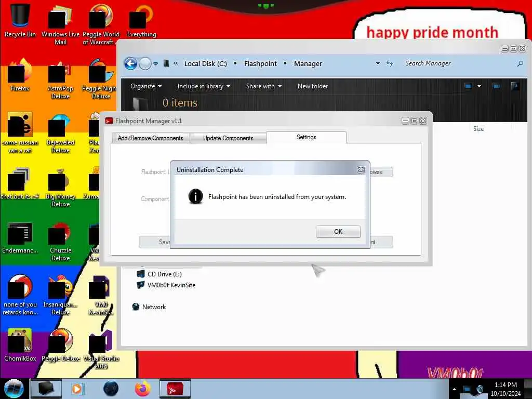Screen dimensions: 532x399
Task: Refresh the Explorer folder view
Action: click(390, 63)
